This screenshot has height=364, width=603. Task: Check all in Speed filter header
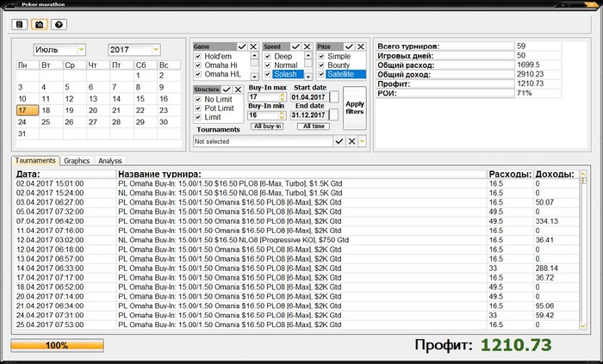point(295,46)
